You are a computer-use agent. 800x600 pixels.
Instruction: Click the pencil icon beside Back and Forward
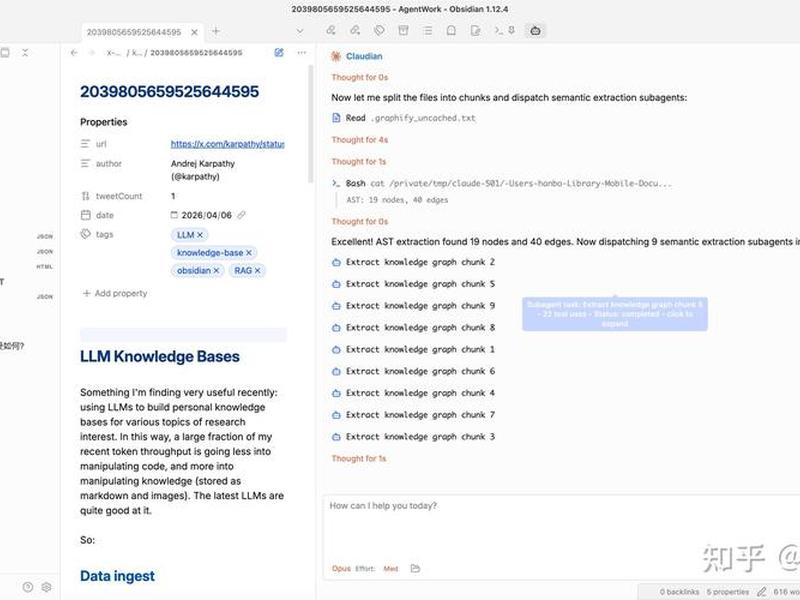pyautogui.click(x=279, y=53)
